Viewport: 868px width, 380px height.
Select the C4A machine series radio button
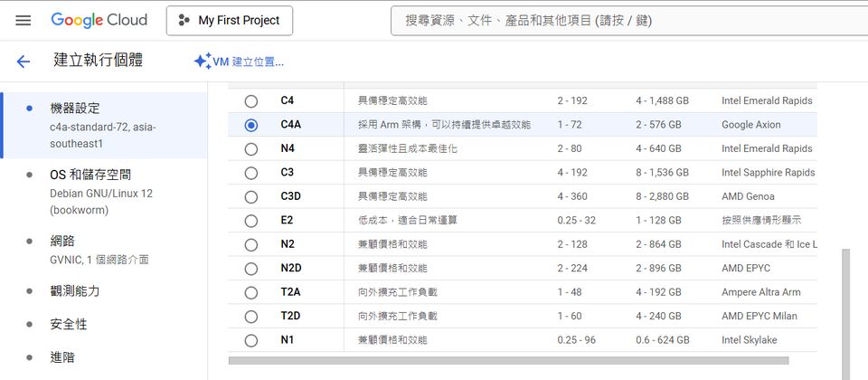point(251,125)
